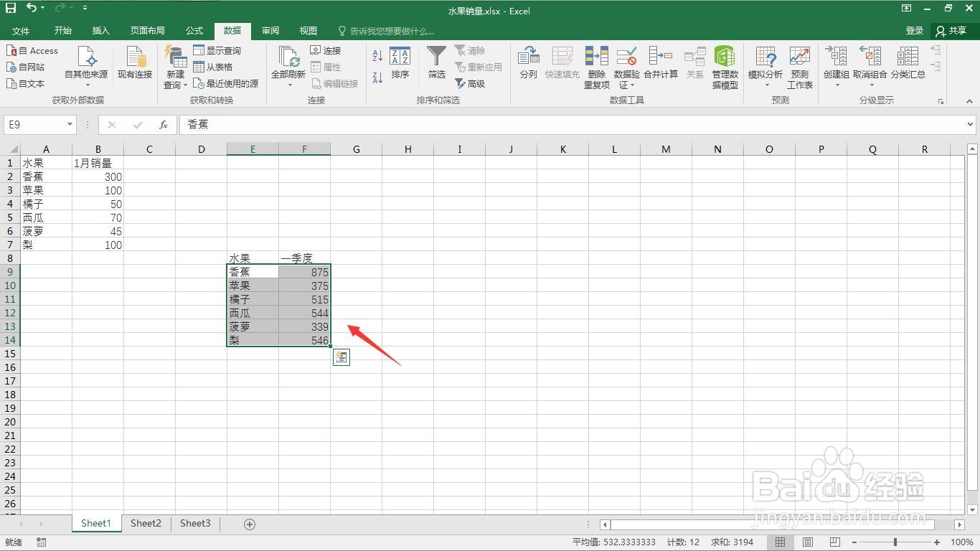The width and height of the screenshot is (980, 551).
Task: Switch to Sheet2 tab
Action: (146, 524)
